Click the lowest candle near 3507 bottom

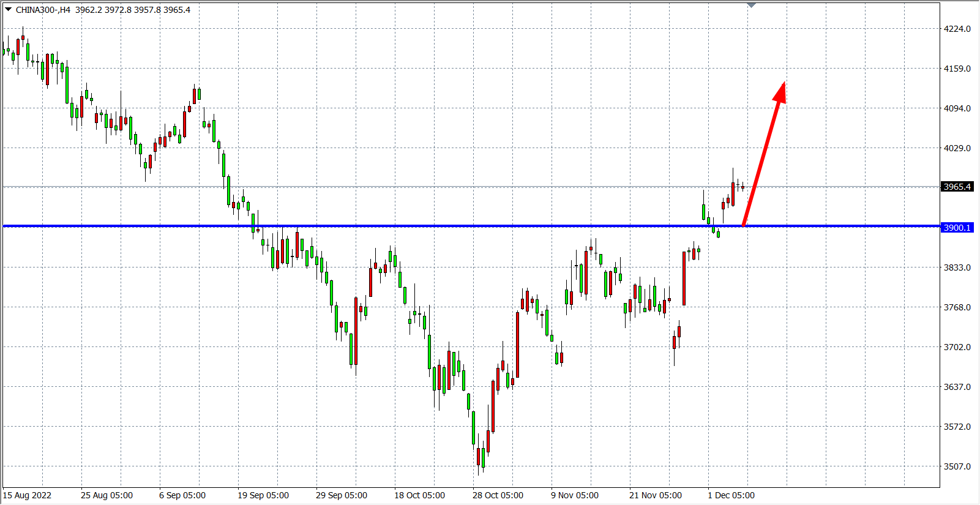click(x=478, y=457)
